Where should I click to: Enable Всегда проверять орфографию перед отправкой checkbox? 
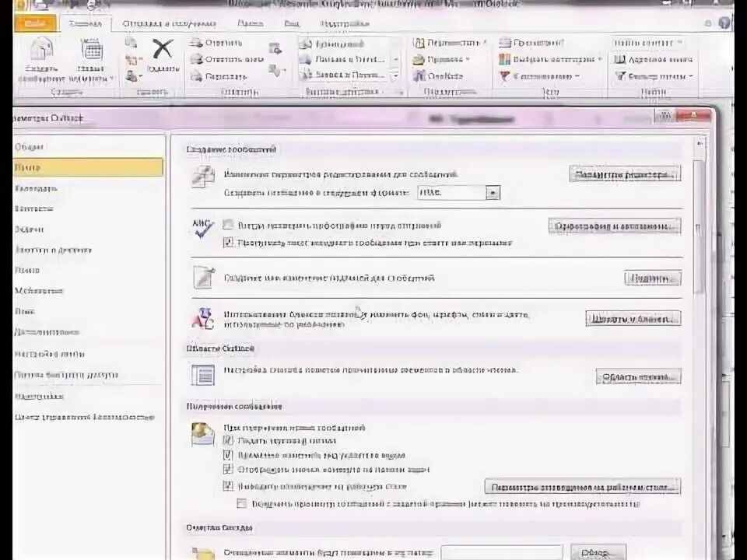(228, 225)
